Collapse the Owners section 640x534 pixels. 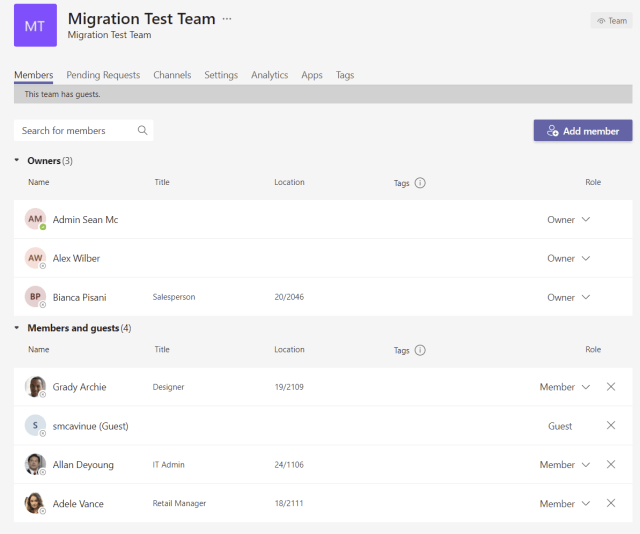click(x=17, y=160)
